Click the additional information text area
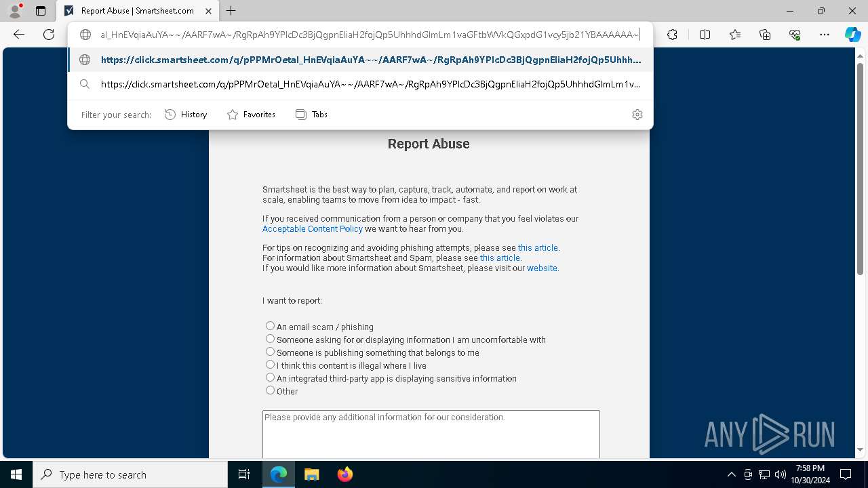This screenshot has height=488, width=868. [x=431, y=434]
